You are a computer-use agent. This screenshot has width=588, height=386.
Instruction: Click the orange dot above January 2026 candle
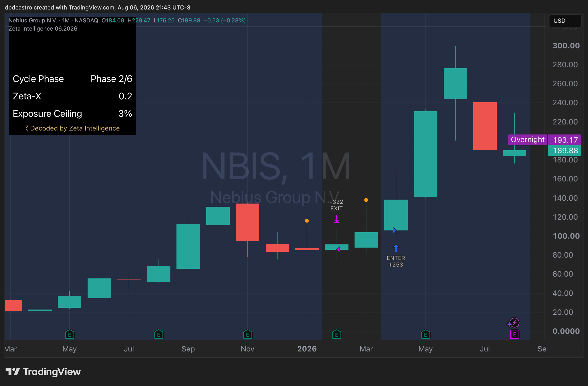click(x=307, y=221)
